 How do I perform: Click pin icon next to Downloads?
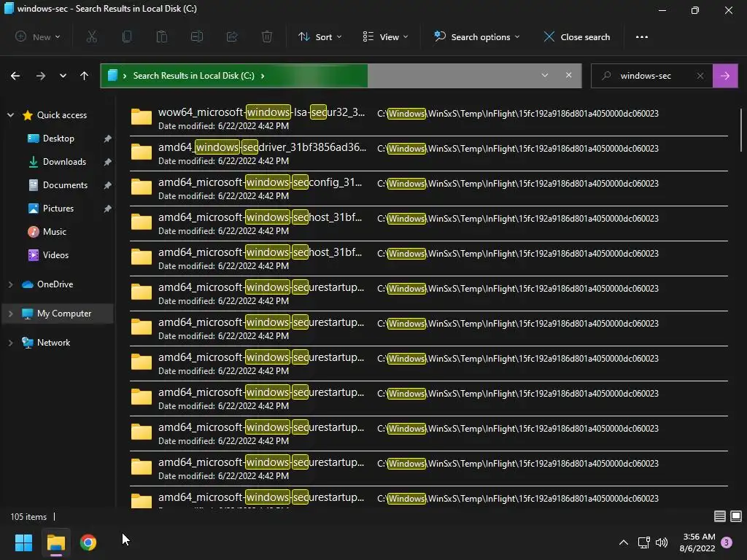point(108,162)
